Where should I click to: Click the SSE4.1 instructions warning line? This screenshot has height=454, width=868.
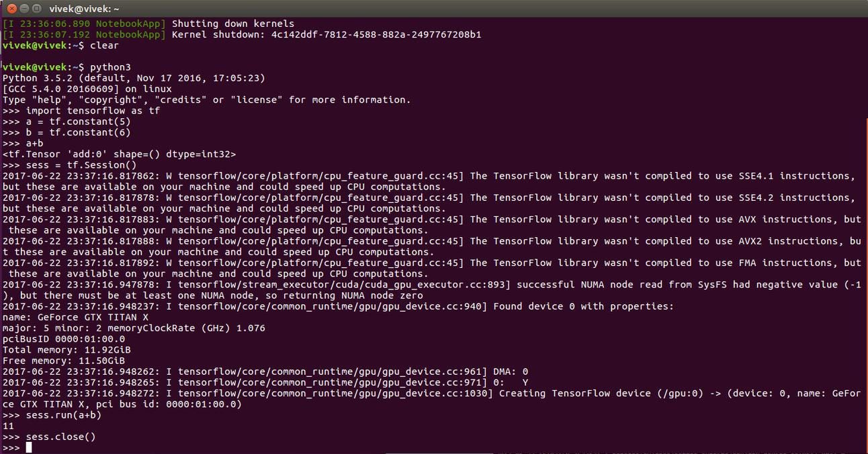429,181
